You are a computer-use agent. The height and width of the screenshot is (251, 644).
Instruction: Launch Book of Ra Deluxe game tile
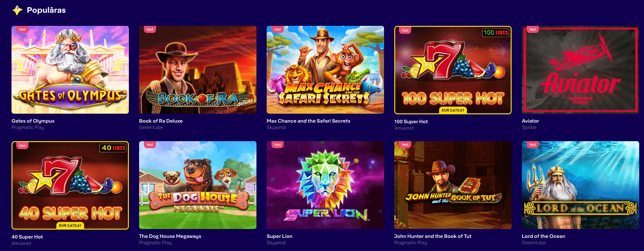pos(198,70)
